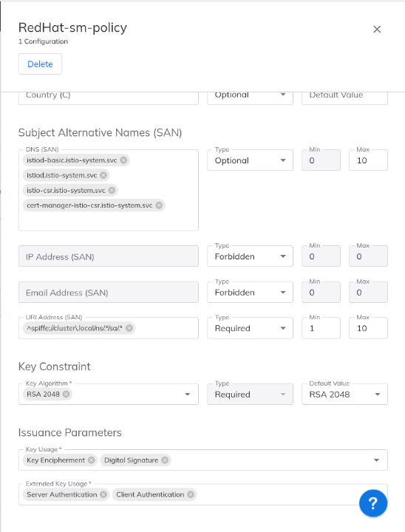Expand the Key Algorithm dropdown

click(x=188, y=395)
